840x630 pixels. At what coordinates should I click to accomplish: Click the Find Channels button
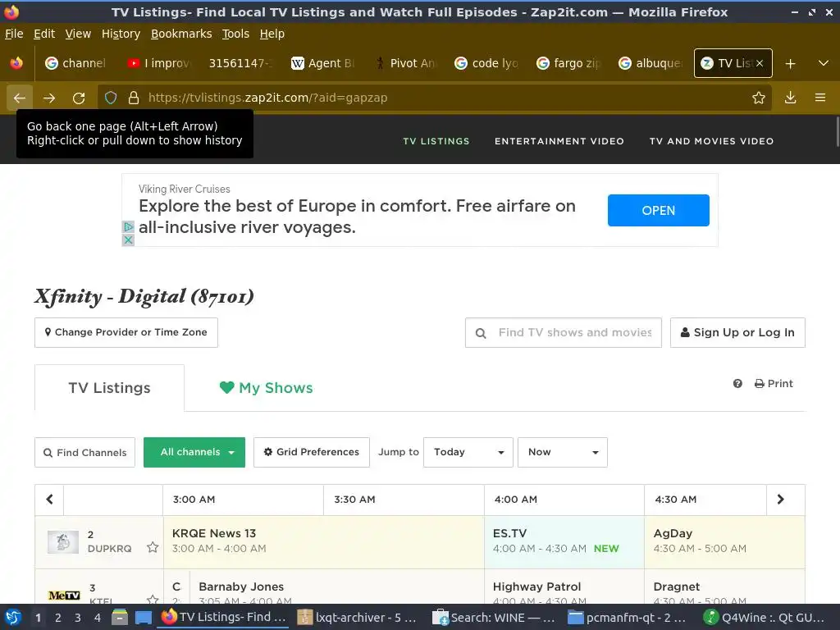(84, 452)
